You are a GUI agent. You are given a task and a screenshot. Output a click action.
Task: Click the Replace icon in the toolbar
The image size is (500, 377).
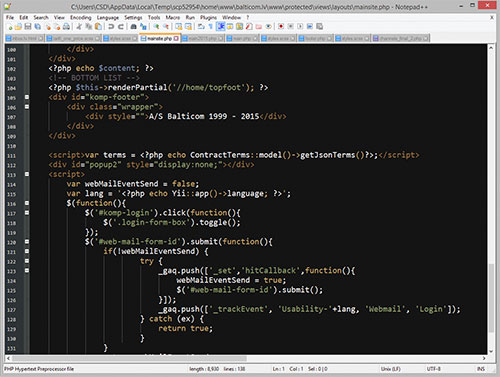(143, 27)
